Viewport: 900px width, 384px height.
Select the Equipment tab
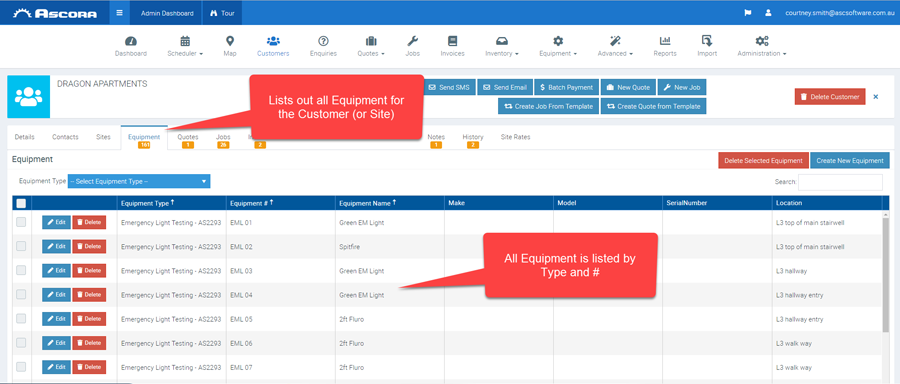pos(144,138)
